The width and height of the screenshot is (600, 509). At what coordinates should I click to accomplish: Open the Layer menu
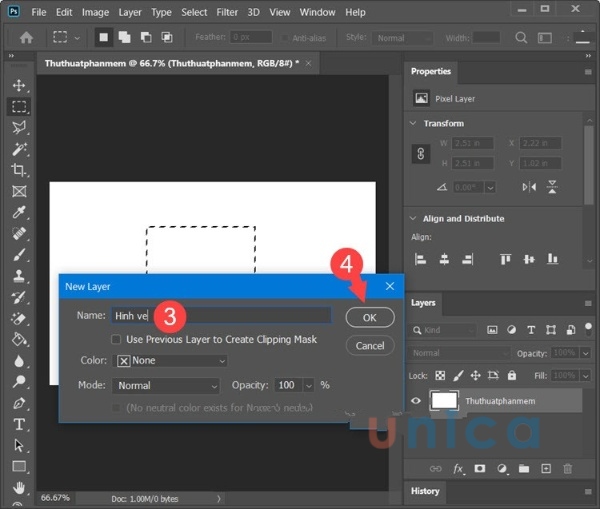130,12
